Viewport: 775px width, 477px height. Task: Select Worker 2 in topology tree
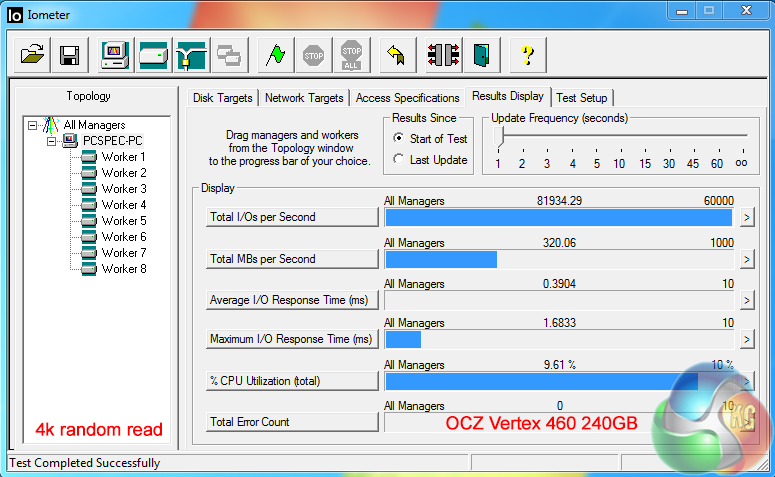point(124,173)
